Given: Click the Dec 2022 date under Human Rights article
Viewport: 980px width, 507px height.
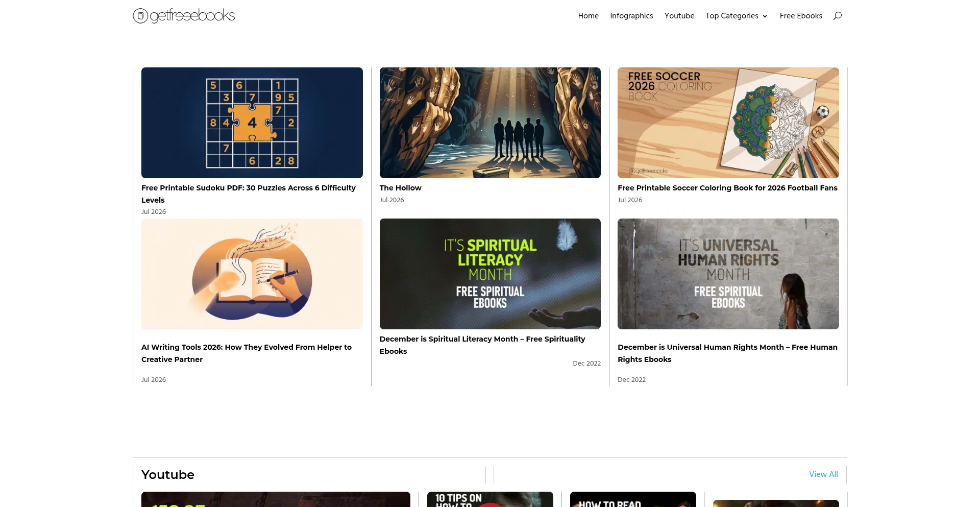Looking at the screenshot, I should (631, 380).
